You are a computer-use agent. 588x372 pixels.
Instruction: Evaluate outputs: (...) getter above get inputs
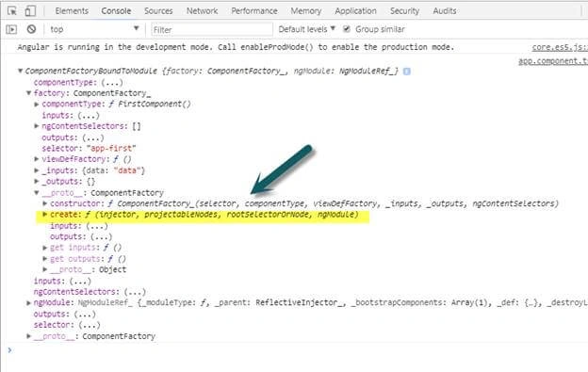pyautogui.click(x=81, y=236)
